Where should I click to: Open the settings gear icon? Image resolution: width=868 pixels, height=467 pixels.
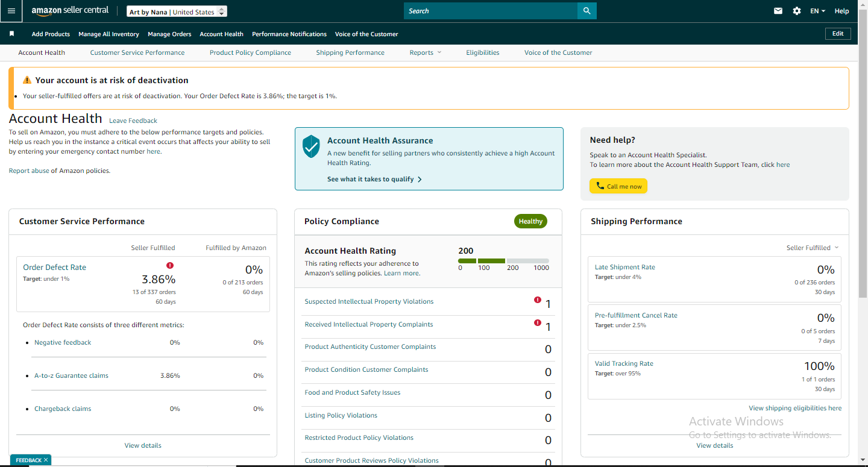797,11
